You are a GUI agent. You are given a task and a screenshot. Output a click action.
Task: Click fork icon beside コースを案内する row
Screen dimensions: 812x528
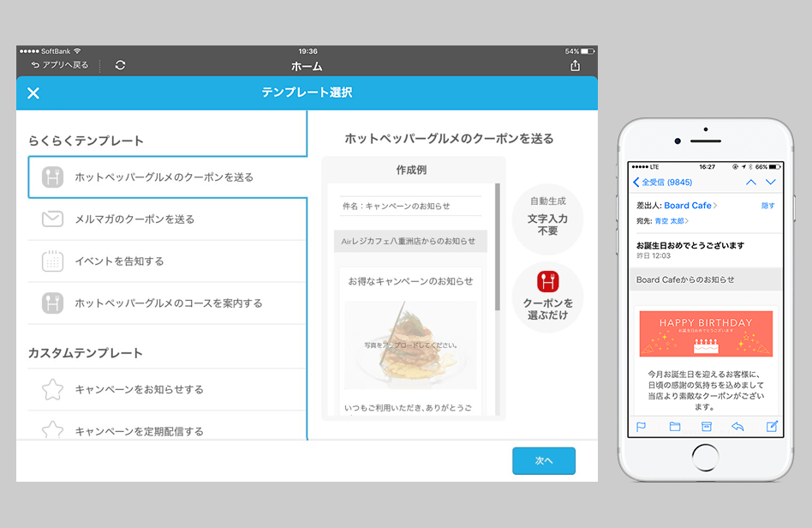[x=52, y=303]
